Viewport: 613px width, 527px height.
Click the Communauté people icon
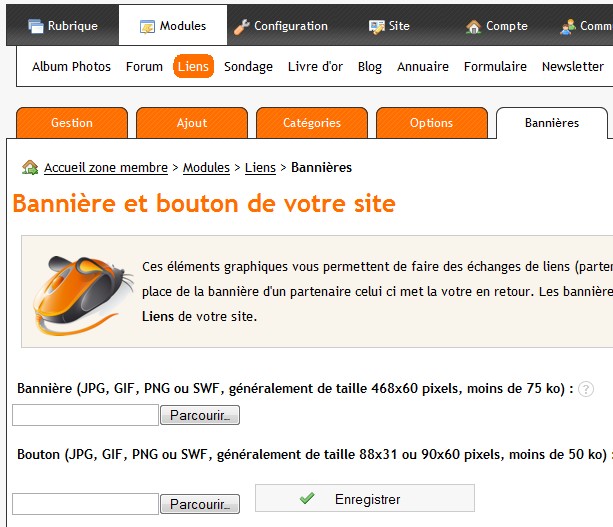[x=568, y=27]
